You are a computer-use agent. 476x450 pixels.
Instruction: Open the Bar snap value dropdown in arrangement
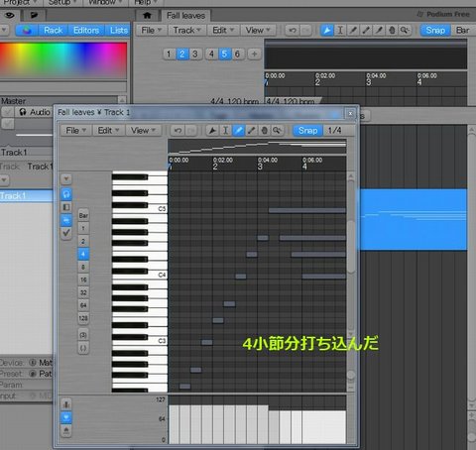coord(463,31)
